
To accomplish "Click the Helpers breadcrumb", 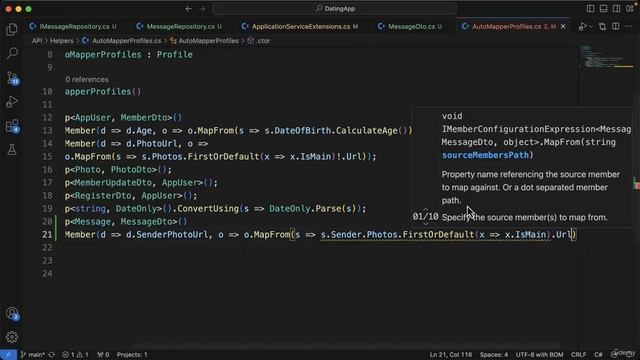I will pos(62,41).
